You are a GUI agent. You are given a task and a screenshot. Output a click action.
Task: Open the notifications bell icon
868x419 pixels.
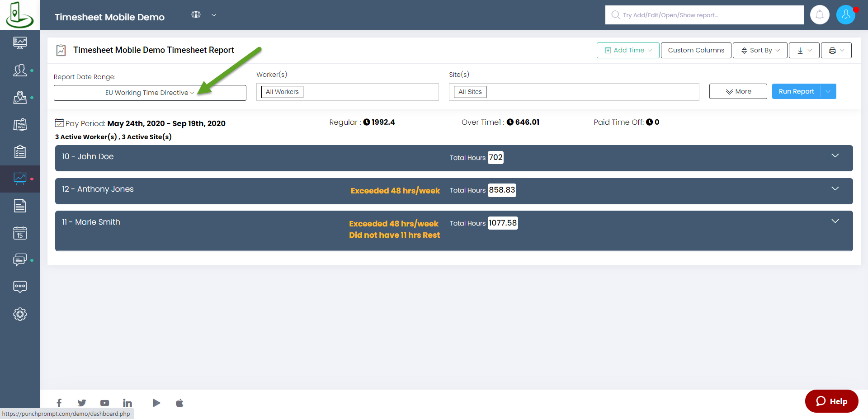pos(819,15)
